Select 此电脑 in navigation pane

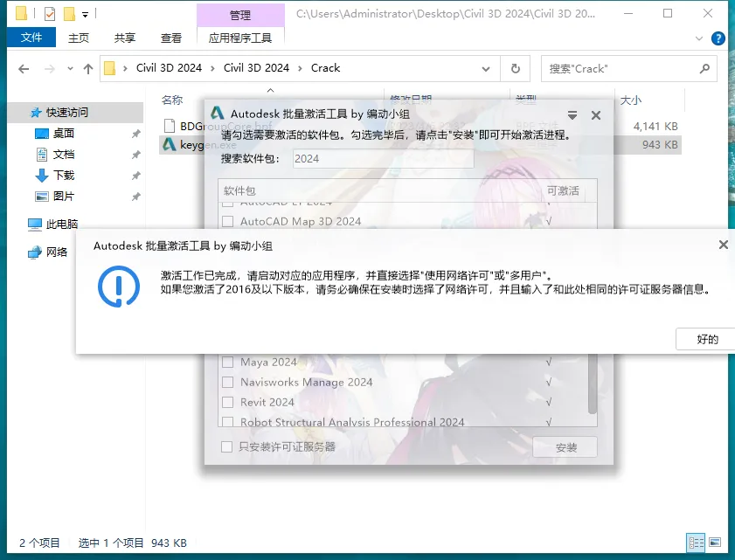pyautogui.click(x=61, y=225)
